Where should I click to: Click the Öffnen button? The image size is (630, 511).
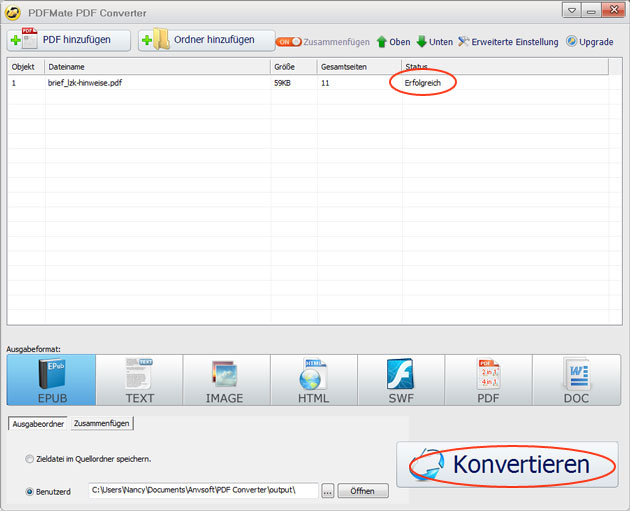click(363, 491)
